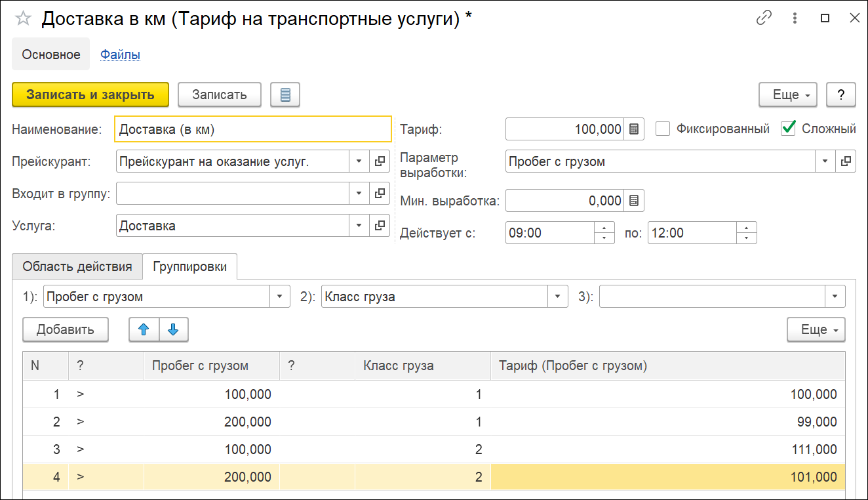Add this tariff to favorites with star
Image resolution: width=868 pixels, height=500 pixels.
(x=23, y=18)
